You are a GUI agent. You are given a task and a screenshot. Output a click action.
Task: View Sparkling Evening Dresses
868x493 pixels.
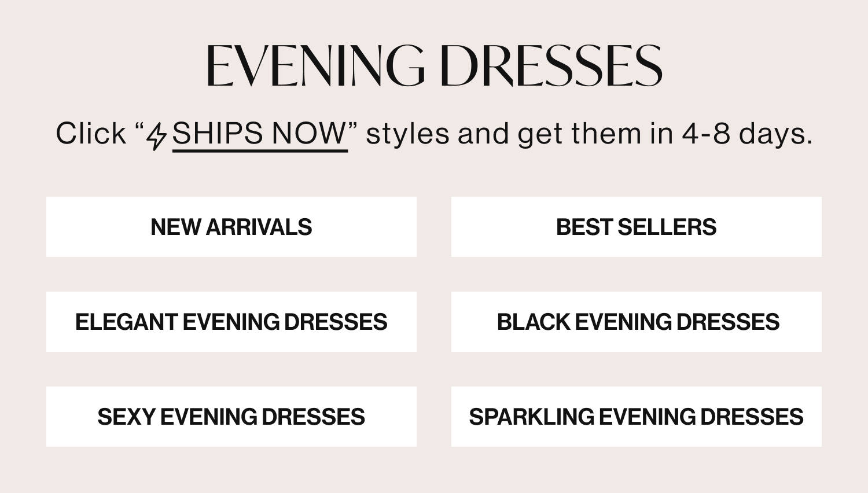click(x=636, y=417)
